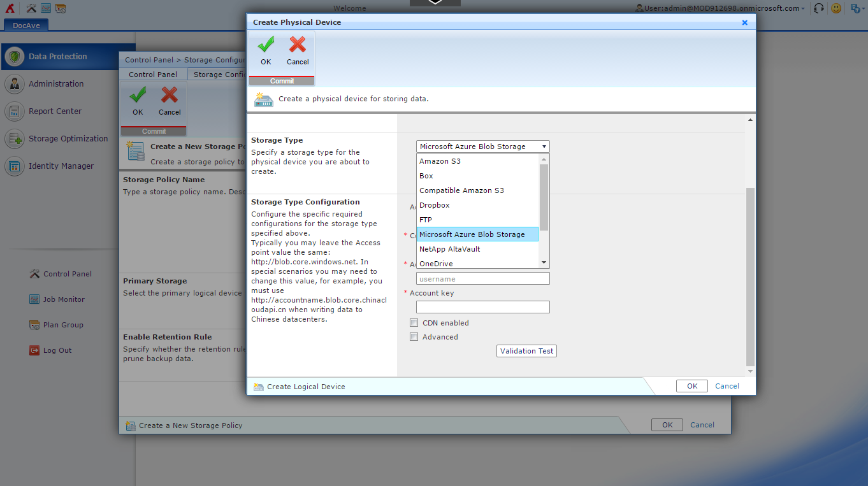This screenshot has width=868, height=486.
Task: Choose Compatible Amazon S3 option
Action: (477, 190)
